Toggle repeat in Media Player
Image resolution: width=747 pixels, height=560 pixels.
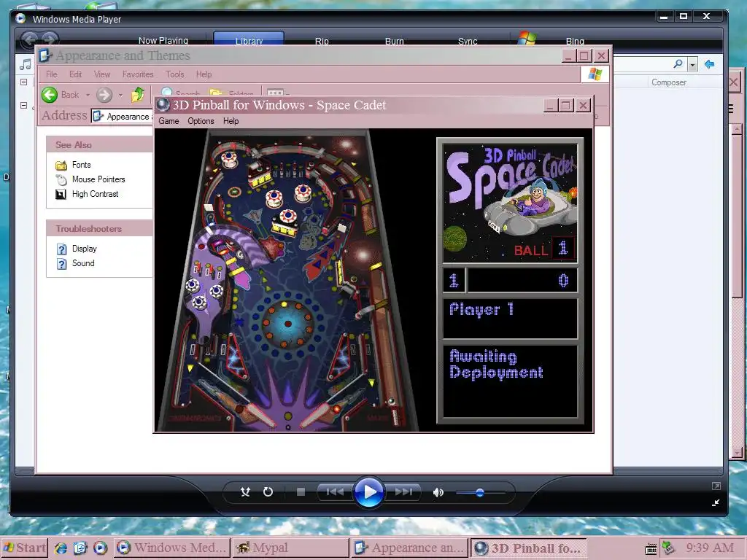(x=268, y=492)
